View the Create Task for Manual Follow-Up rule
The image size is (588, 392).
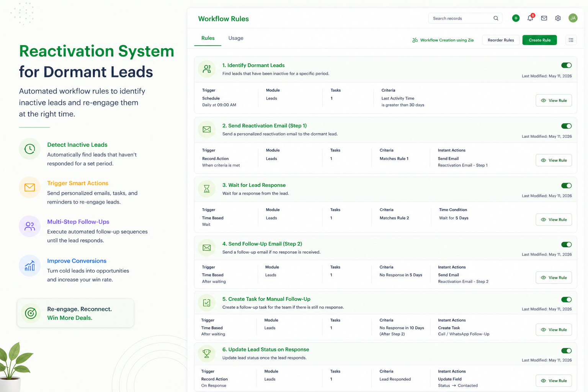click(554, 330)
